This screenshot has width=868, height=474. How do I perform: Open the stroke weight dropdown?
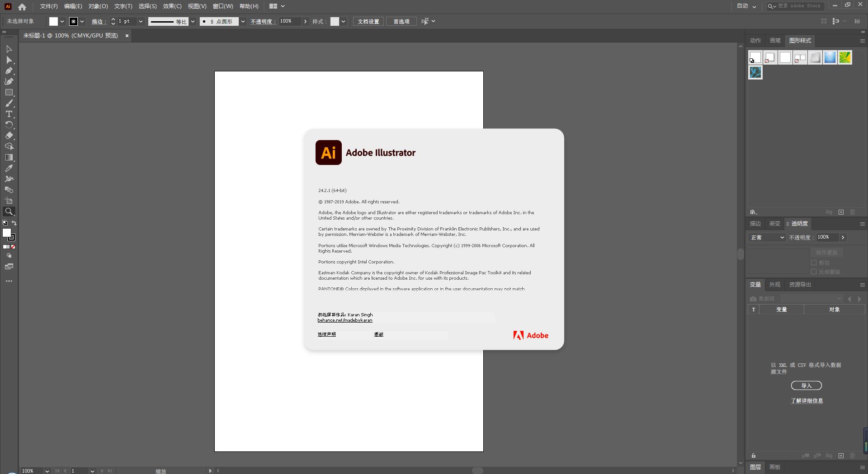tap(141, 21)
